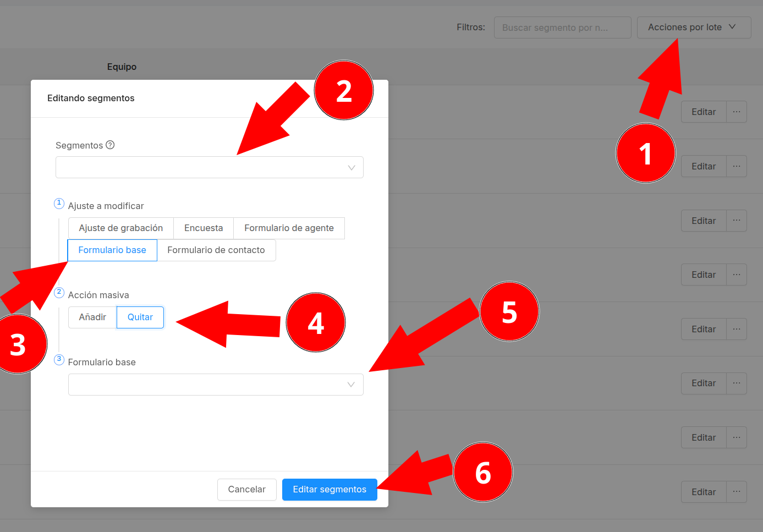Expand the Formulario base dropdown
This screenshot has height=532, width=763.
[215, 385]
